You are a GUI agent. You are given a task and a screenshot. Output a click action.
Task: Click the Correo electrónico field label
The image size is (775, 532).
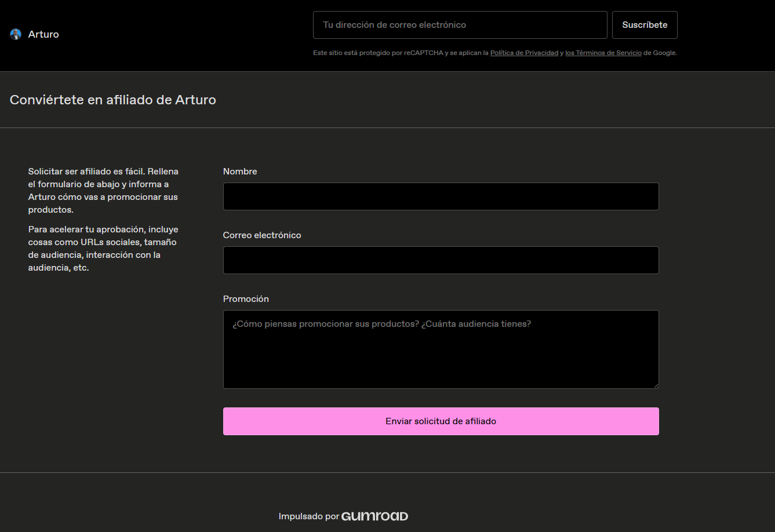pos(262,235)
